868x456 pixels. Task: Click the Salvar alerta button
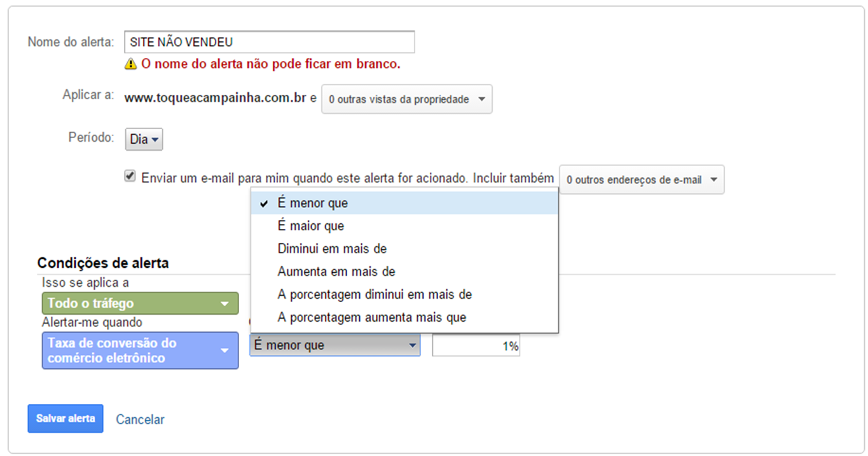click(x=65, y=418)
